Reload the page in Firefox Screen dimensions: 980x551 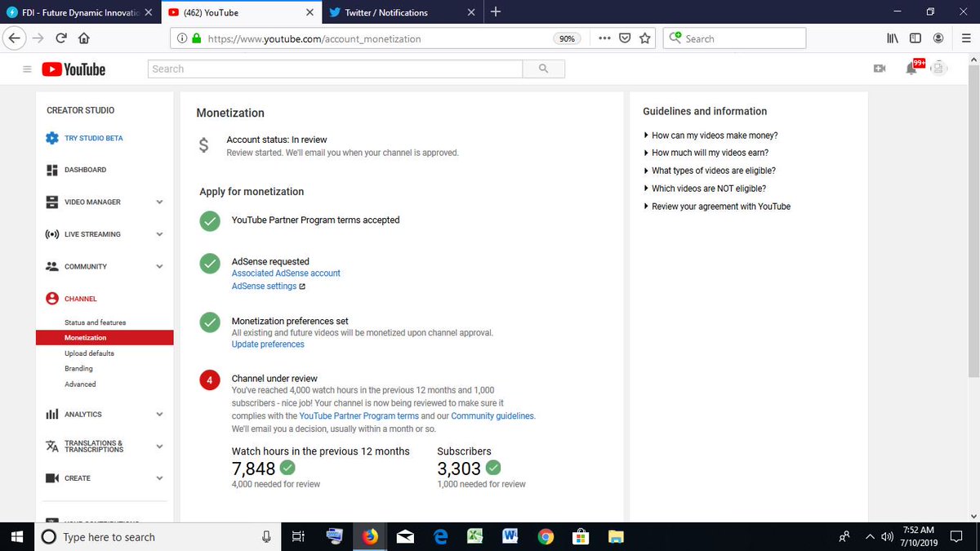tap(61, 38)
